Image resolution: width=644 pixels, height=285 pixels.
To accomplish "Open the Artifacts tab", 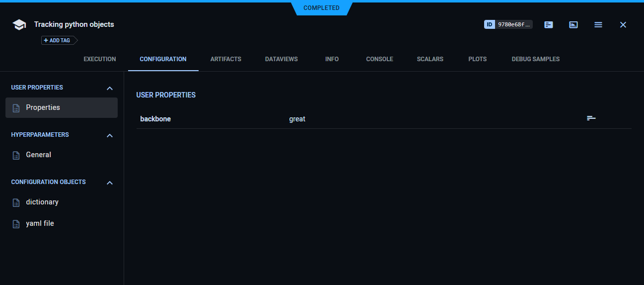I will (225, 59).
